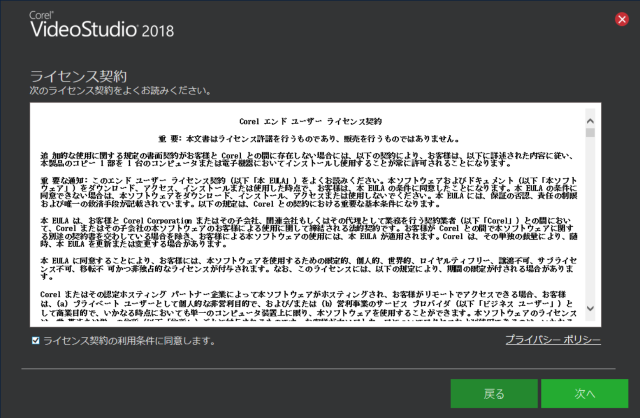Viewport: 640px width, 418px height.
Task: Click the 'ライセンス契約の利用条件に同意します。' label
Action: 129,340
